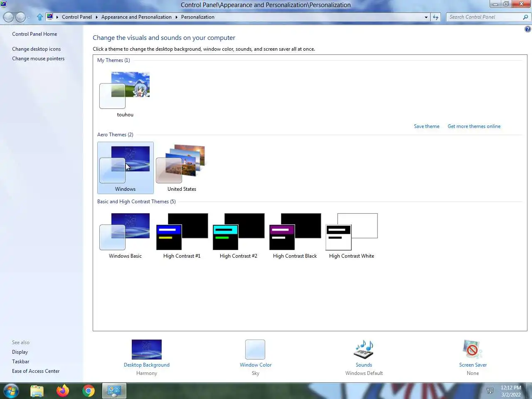The image size is (532, 399).
Task: Choose the United States Aero theme
Action: point(182,167)
